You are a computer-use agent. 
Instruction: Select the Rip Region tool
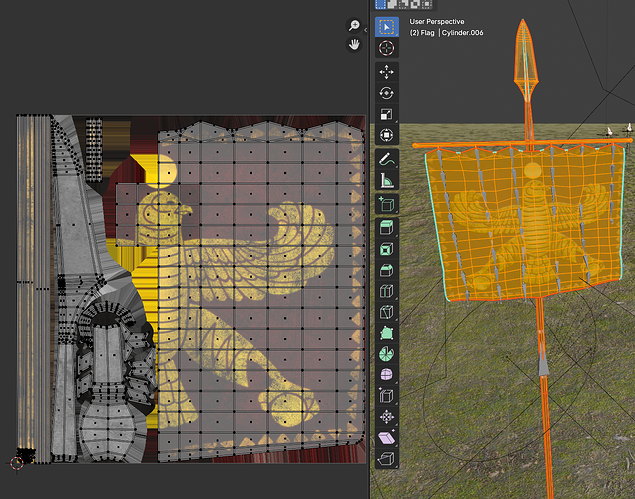[x=387, y=459]
